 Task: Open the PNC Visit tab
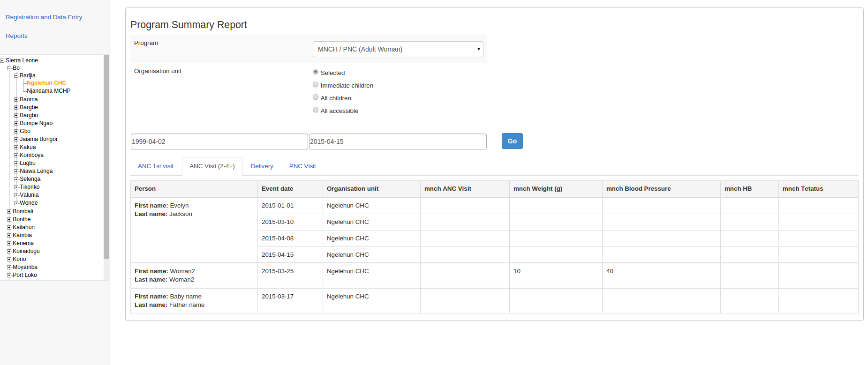click(x=302, y=166)
